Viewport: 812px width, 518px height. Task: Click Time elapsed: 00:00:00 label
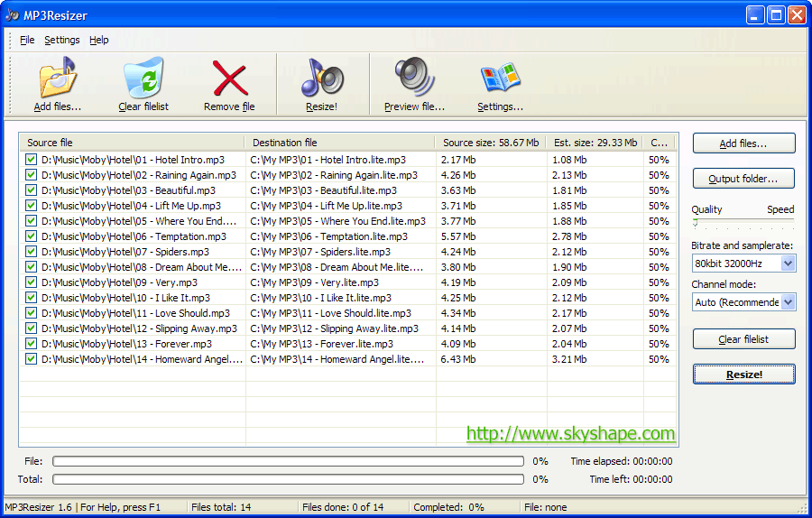click(x=622, y=461)
